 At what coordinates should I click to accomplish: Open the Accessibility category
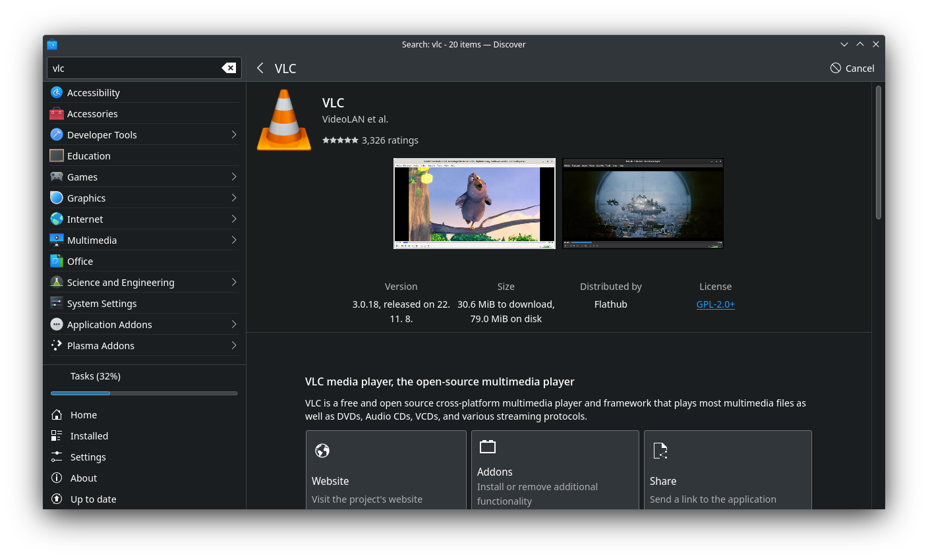tap(144, 92)
